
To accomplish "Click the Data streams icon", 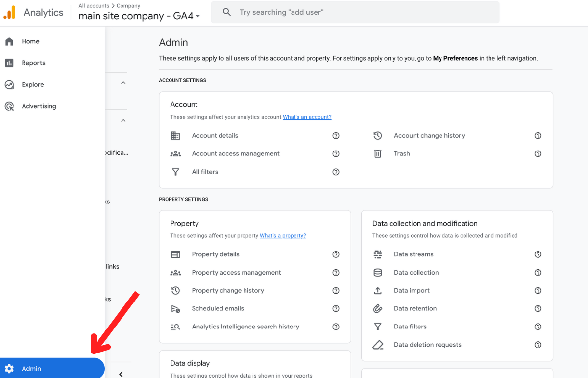I will click(x=377, y=254).
